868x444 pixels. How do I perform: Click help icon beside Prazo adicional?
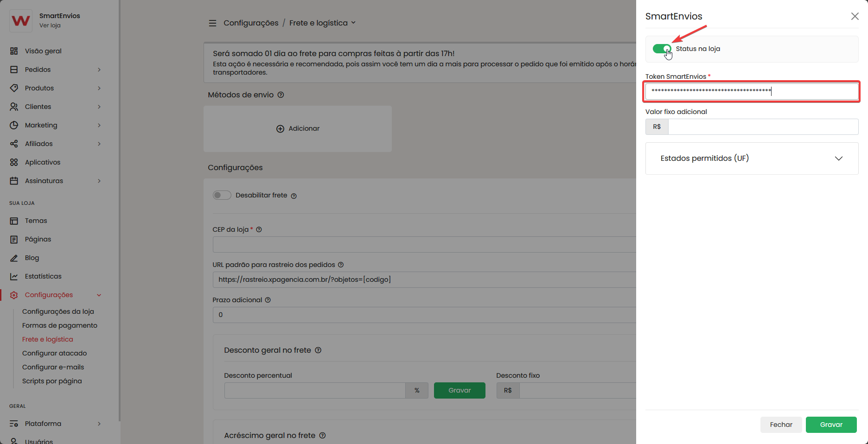[x=268, y=300]
